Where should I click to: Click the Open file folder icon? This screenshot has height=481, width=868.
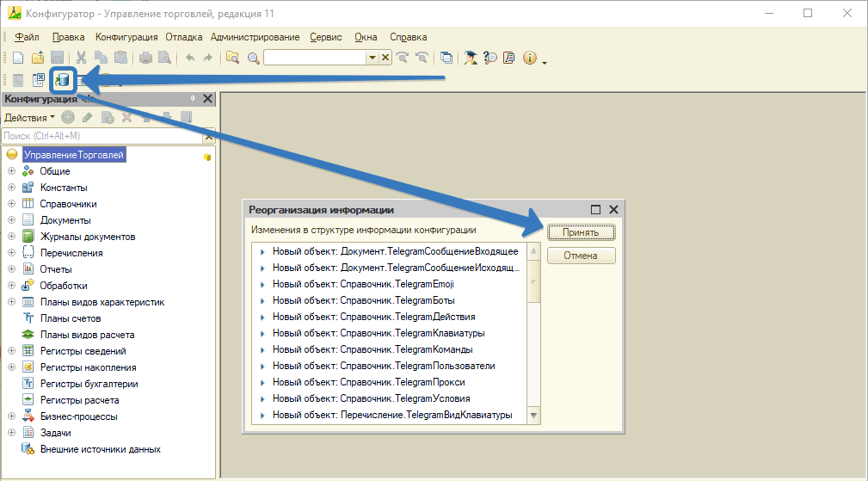click(x=38, y=58)
